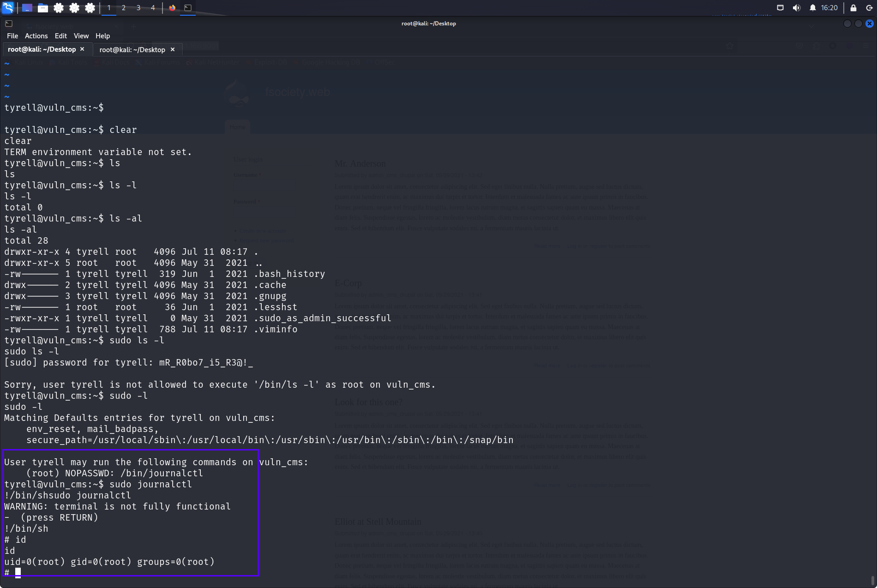Click the gear launcher beside workspace 1

point(90,7)
